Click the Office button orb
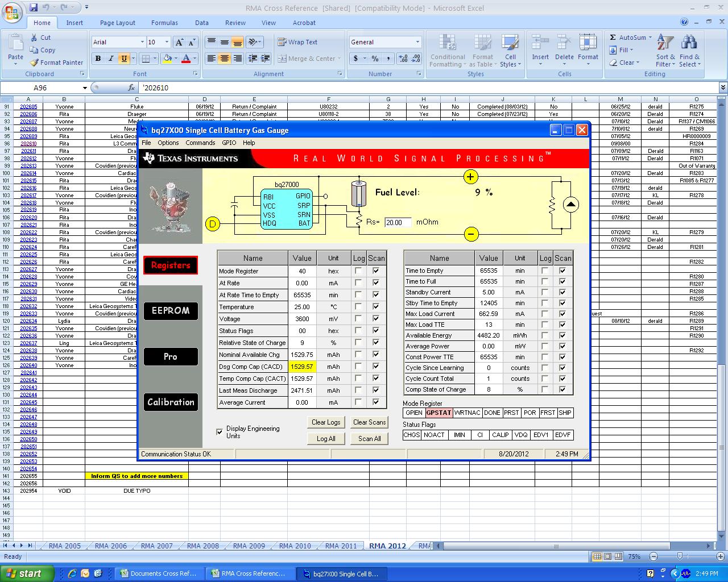This screenshot has width=728, height=582. [x=13, y=11]
